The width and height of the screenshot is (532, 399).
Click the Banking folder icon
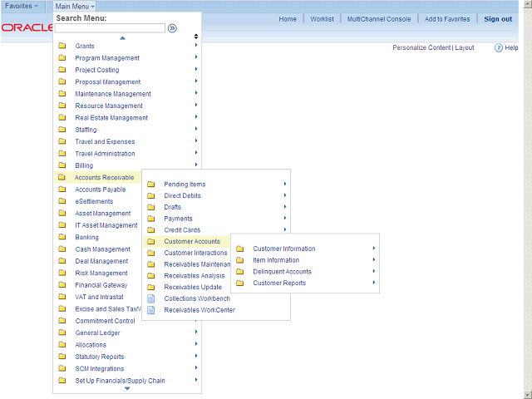click(62, 237)
